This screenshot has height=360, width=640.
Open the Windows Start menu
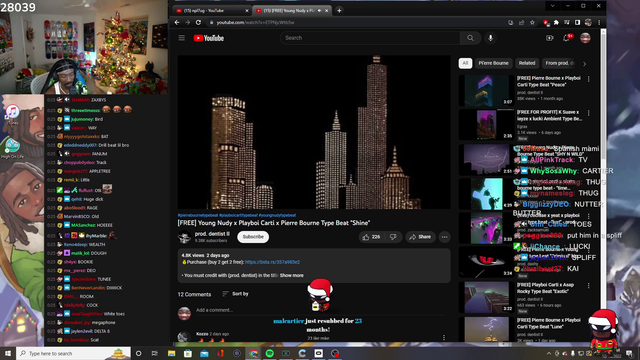[8, 353]
